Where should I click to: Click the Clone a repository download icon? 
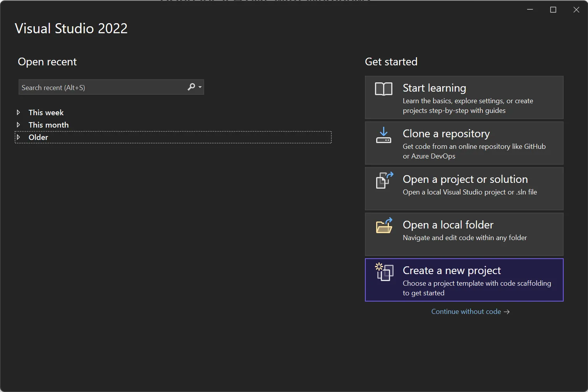pos(383,135)
